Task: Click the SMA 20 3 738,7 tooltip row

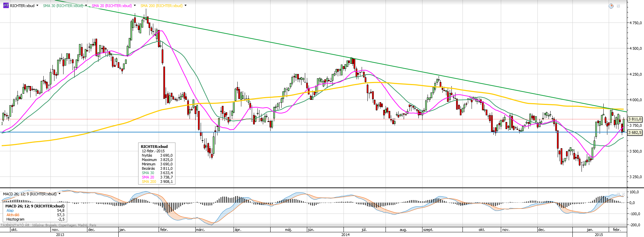Action: (157, 177)
